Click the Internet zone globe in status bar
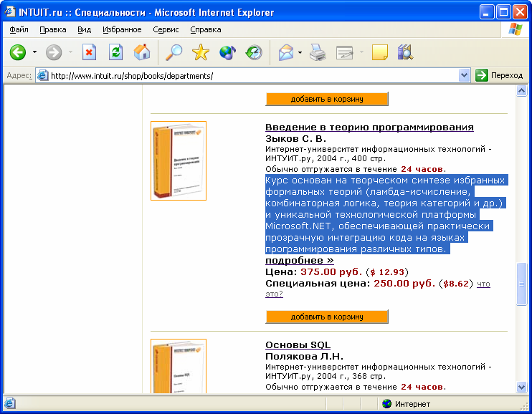Viewport: 532px width, 414px height. 386,404
